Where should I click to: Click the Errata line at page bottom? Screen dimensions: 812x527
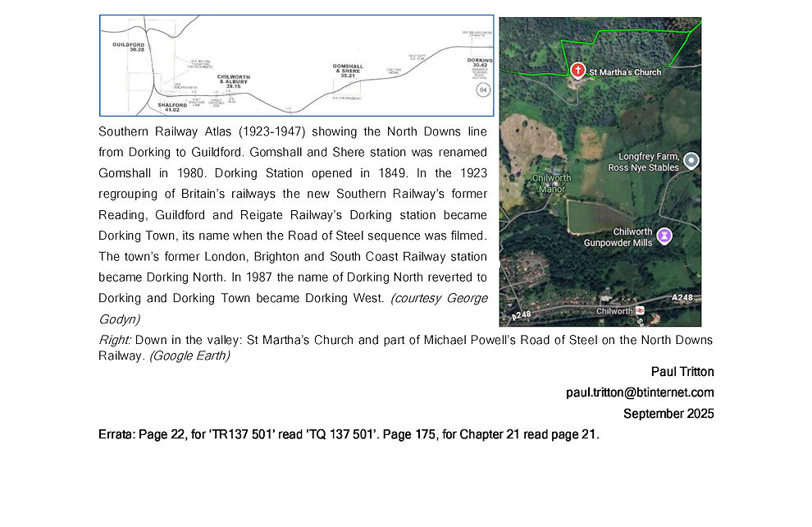coord(349,434)
